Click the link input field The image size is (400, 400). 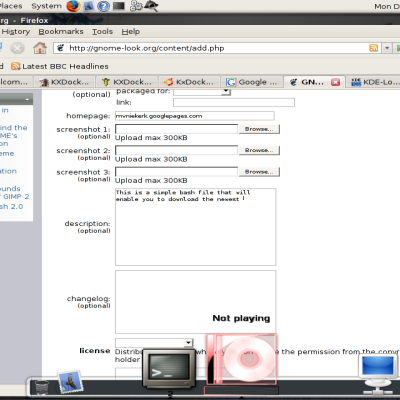tap(234, 102)
